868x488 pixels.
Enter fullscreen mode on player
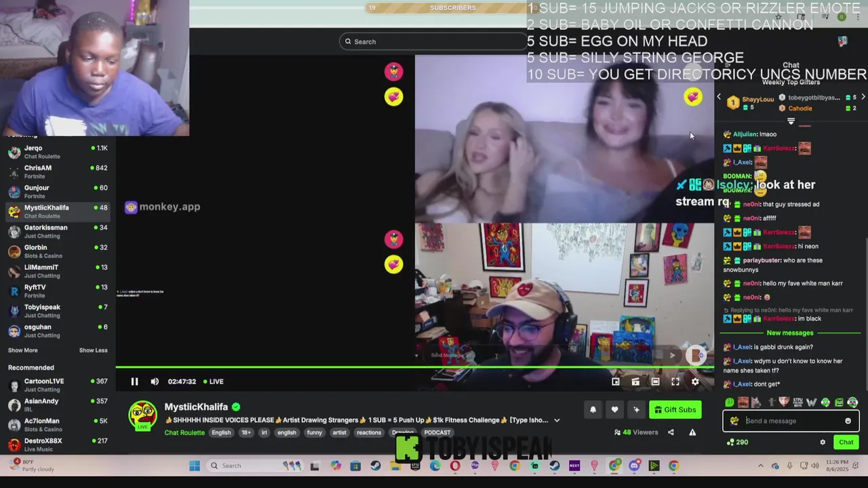pyautogui.click(x=675, y=382)
